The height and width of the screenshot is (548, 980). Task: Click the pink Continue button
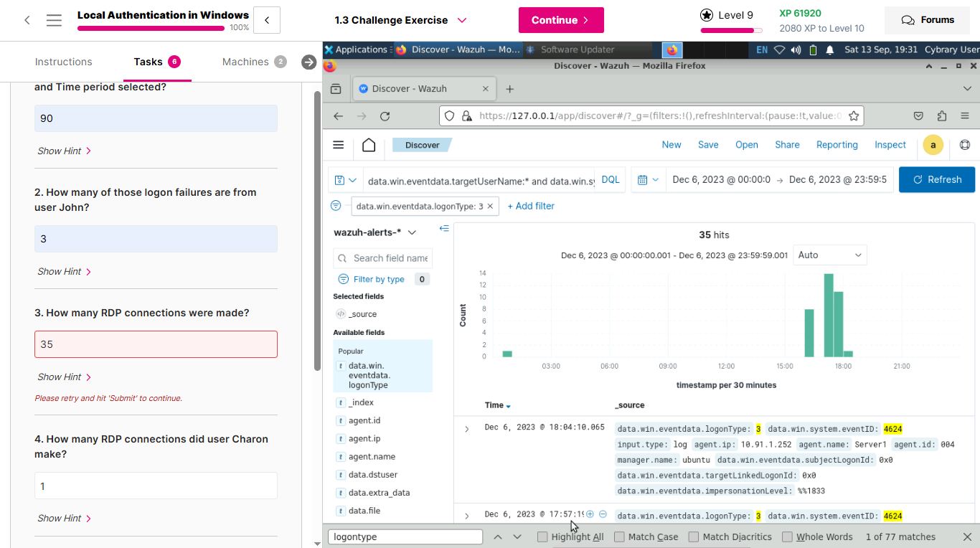click(561, 20)
